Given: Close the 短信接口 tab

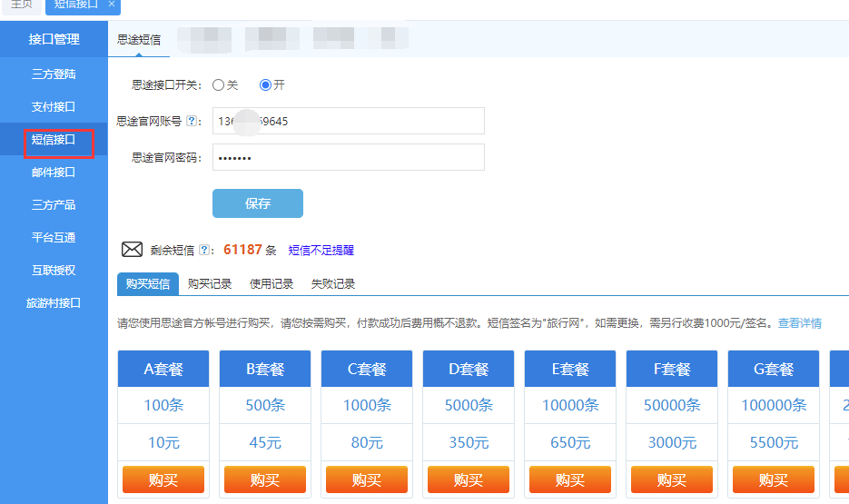Looking at the screenshot, I should (112, 5).
